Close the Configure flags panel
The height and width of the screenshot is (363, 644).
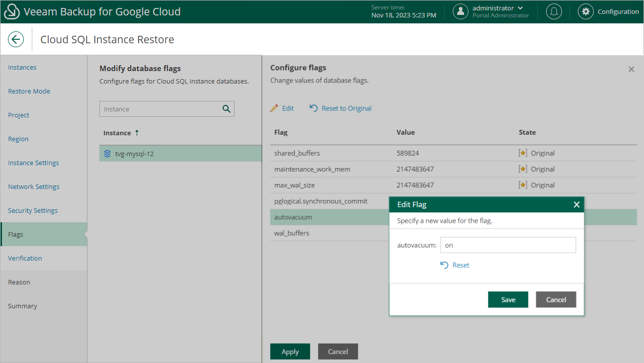[631, 69]
